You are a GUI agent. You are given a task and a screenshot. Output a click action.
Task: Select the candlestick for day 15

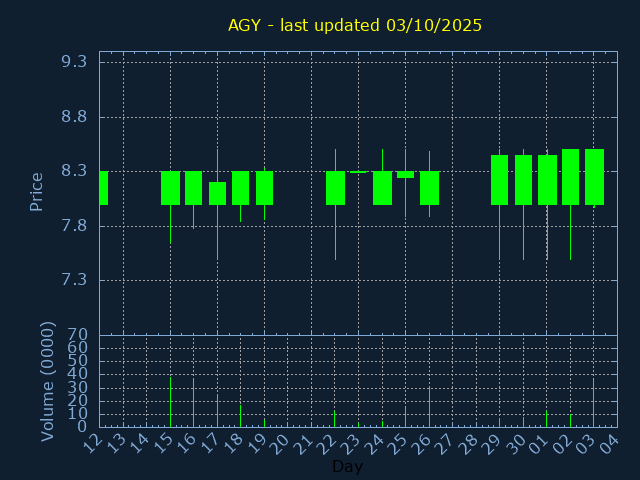pyautogui.click(x=170, y=188)
